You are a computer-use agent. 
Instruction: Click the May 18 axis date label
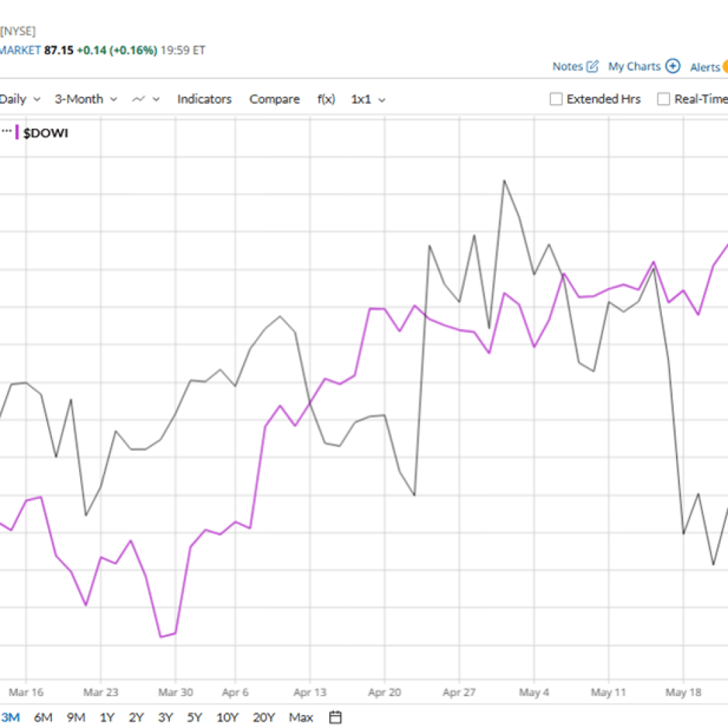(x=683, y=692)
